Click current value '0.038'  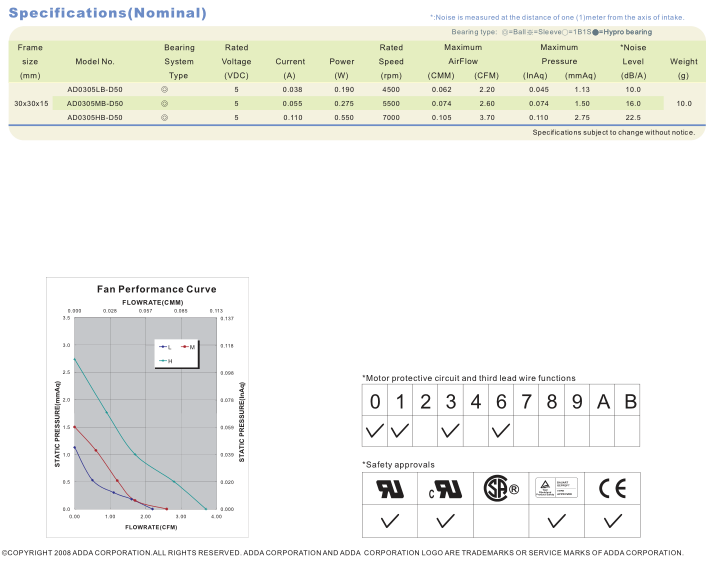(292, 90)
